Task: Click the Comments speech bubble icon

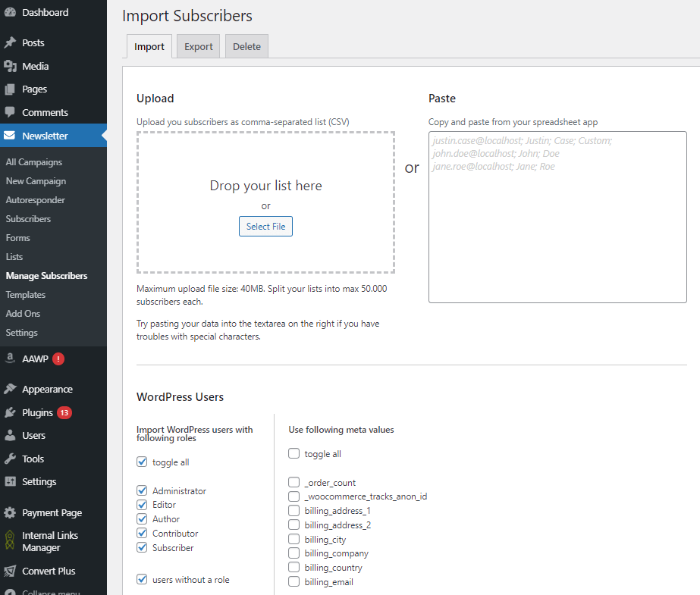Action: coord(10,112)
